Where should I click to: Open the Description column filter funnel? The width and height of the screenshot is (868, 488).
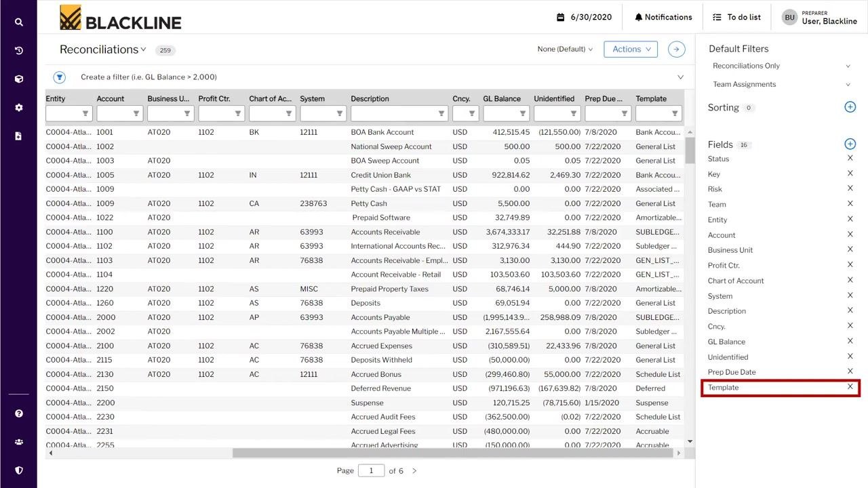(441, 114)
